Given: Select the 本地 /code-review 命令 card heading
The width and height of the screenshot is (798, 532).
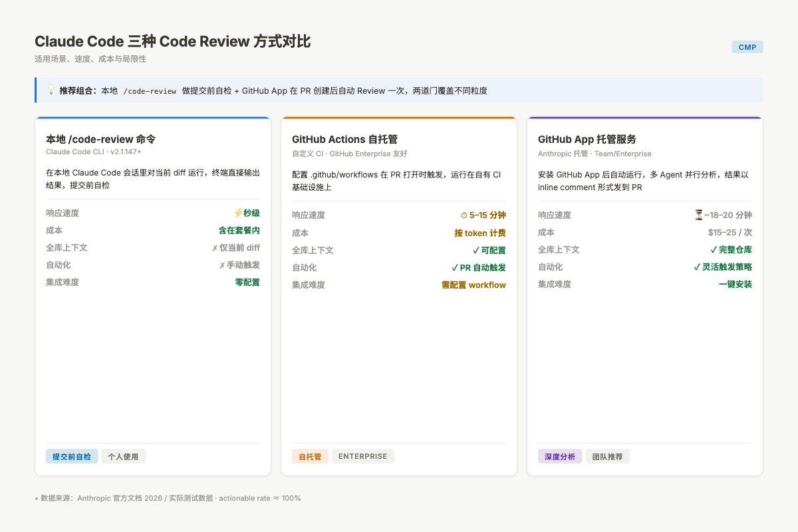Looking at the screenshot, I should click(100, 139).
